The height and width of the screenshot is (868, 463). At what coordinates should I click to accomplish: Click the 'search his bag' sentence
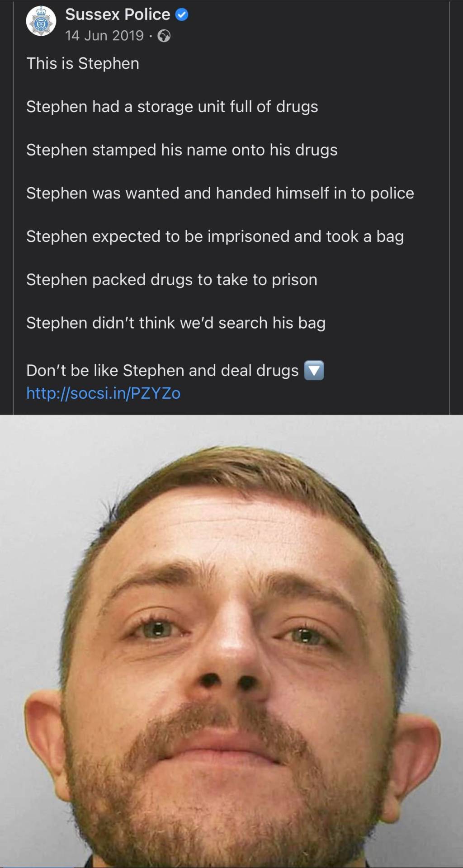[x=176, y=323]
